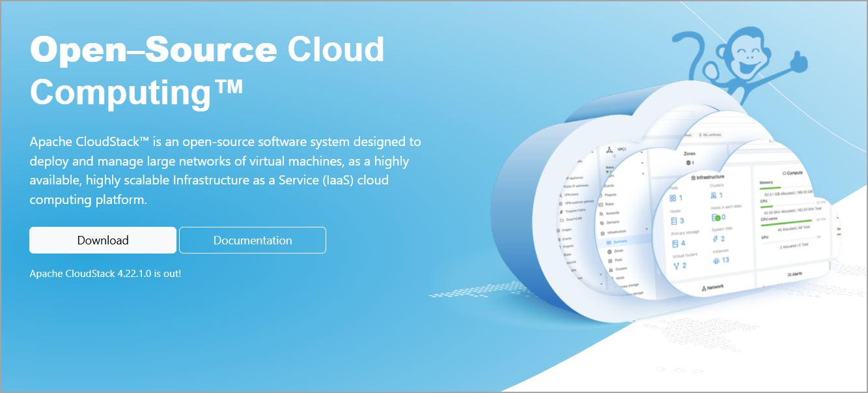Click the System VMs lightning icon
The width and height of the screenshot is (868, 393).
(715, 239)
